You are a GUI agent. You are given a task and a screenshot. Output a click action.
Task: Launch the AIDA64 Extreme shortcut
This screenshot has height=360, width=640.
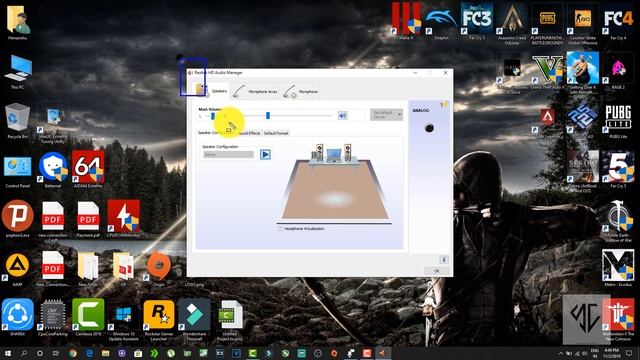(88, 169)
